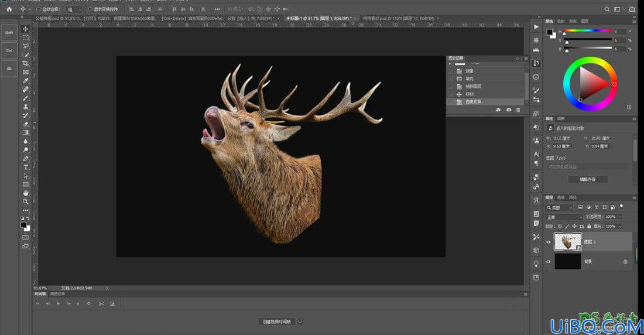Viewport: 644px width, 335px height.
Task: Select the Crop tool
Action: click(25, 63)
